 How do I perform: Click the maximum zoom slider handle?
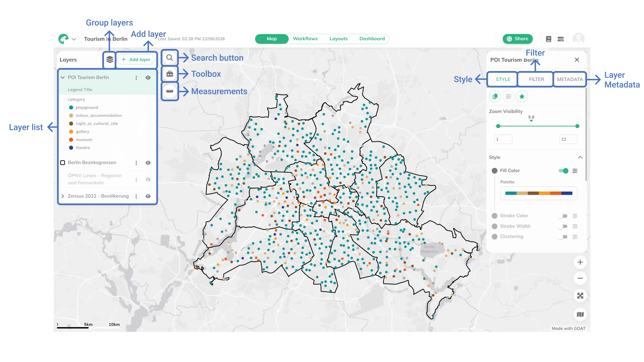tap(577, 126)
